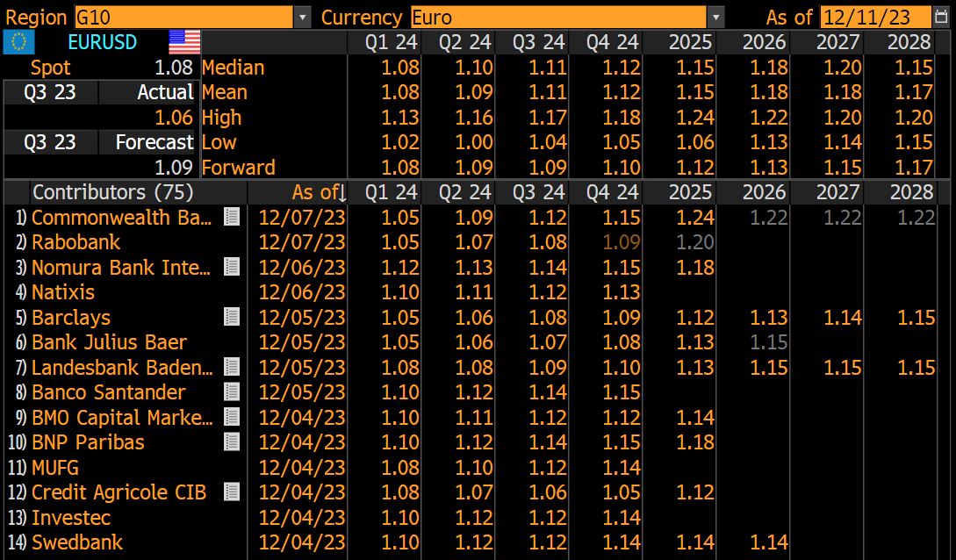This screenshot has width=956, height=560.
Task: Click the Currency Euro field
Action: coord(559,17)
